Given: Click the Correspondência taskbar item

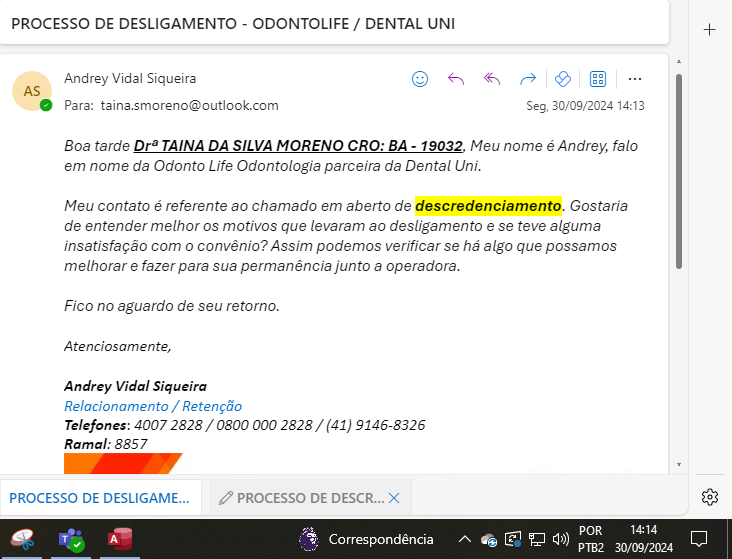Looking at the screenshot, I should 366,539.
